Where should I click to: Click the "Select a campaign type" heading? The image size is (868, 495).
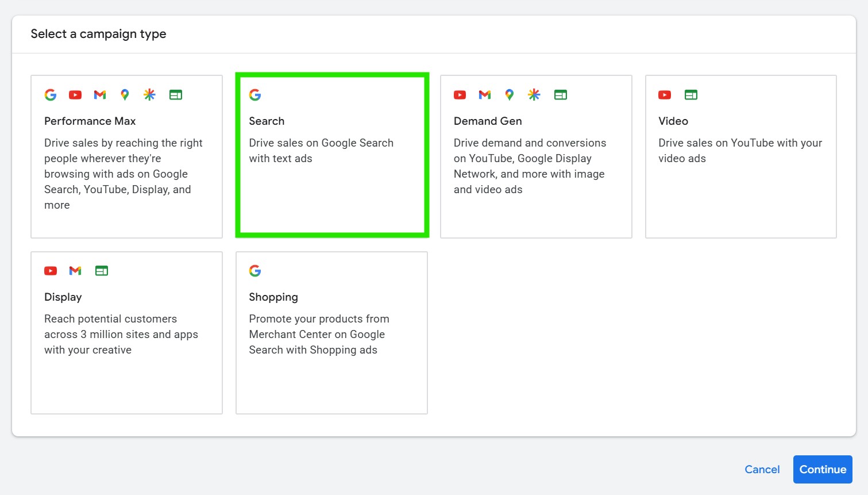coord(98,34)
